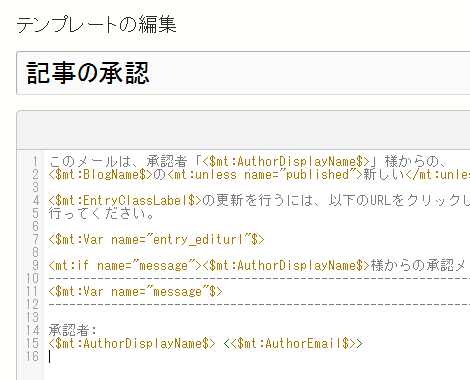Click the entry_editurl Var tag on line 7

click(157, 240)
